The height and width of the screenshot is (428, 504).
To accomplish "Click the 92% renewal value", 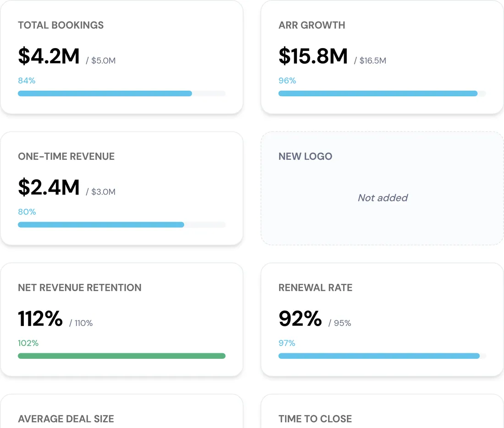I will pos(300,319).
